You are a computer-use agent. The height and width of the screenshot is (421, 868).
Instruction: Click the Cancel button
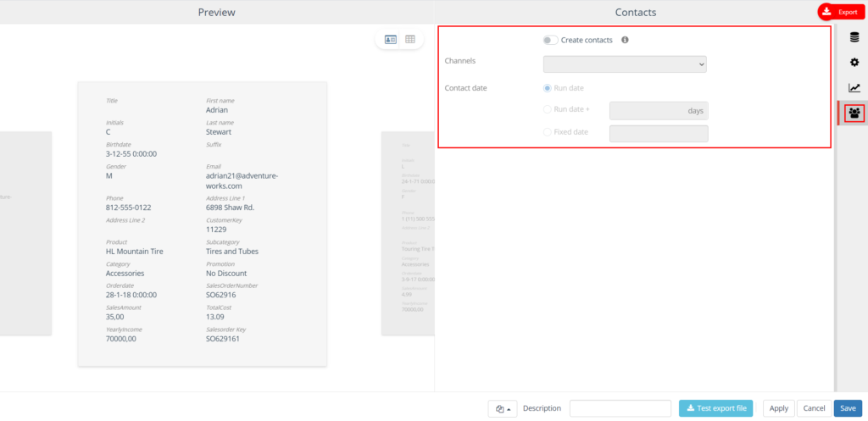[x=813, y=408]
